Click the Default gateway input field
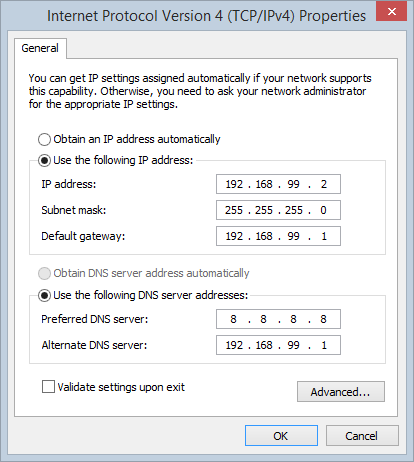 click(x=278, y=236)
